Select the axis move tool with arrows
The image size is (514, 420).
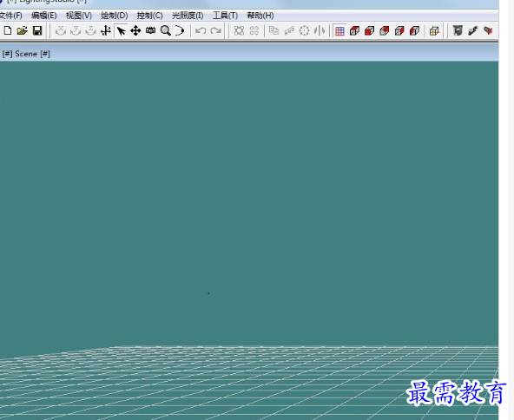click(106, 30)
